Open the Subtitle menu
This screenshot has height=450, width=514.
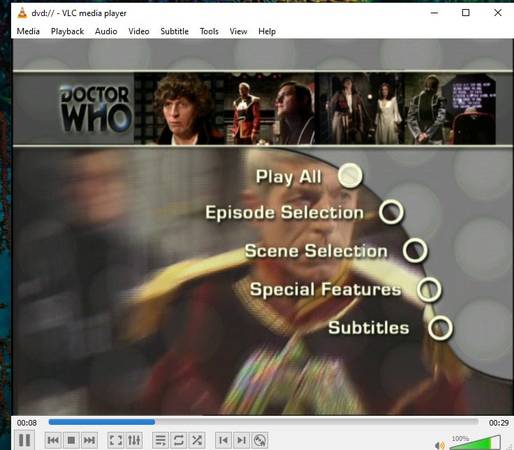point(174,31)
